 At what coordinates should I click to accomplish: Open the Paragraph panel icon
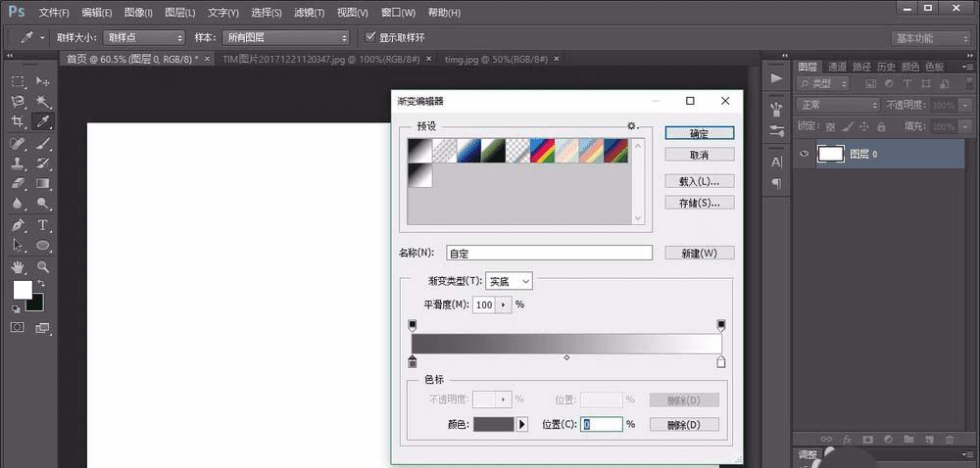pyautogui.click(x=776, y=183)
